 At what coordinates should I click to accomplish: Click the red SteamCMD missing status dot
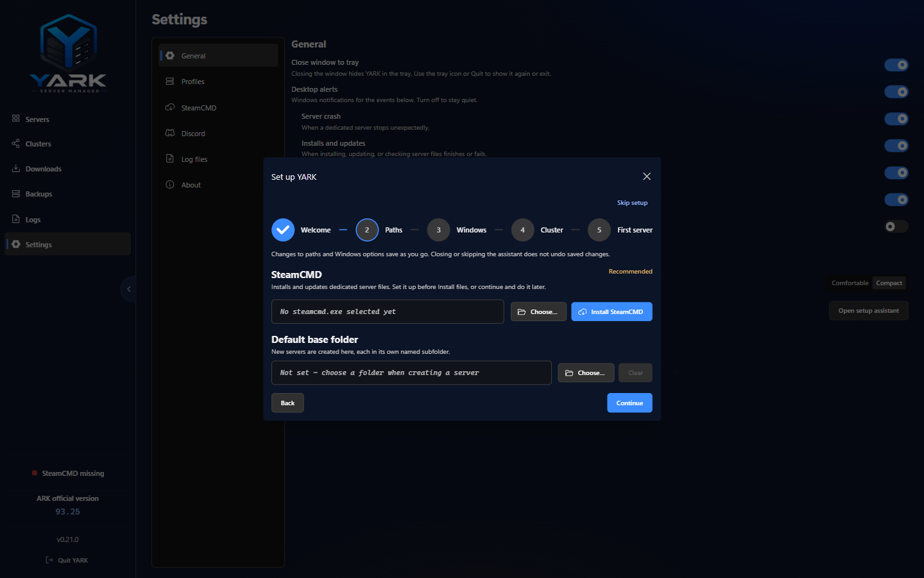35,473
